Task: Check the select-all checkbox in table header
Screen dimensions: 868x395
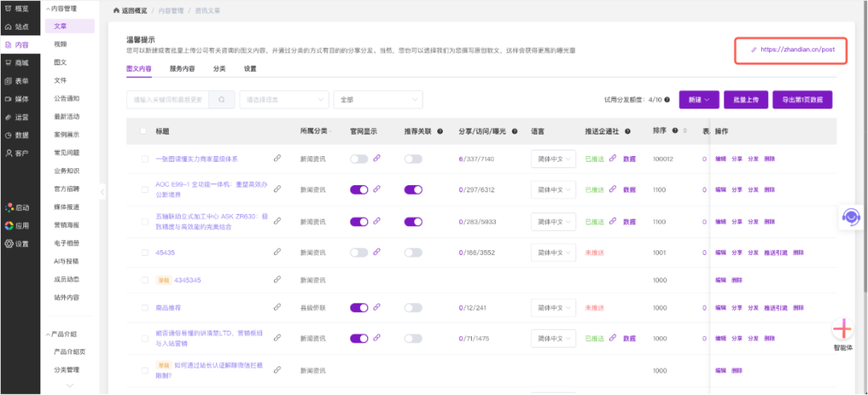Action: click(144, 131)
